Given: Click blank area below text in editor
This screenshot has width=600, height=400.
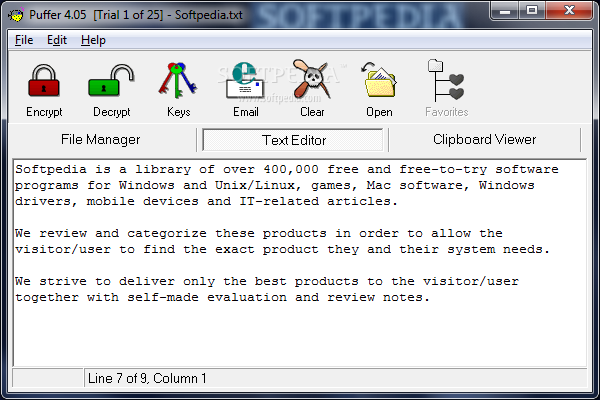Looking at the screenshot, I should tap(300, 335).
